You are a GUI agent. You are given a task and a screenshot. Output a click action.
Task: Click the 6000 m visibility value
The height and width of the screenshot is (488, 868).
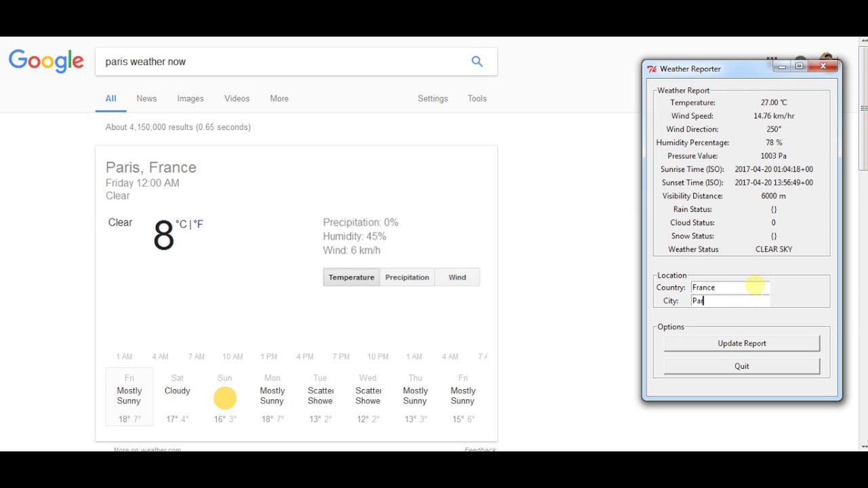[774, 196]
